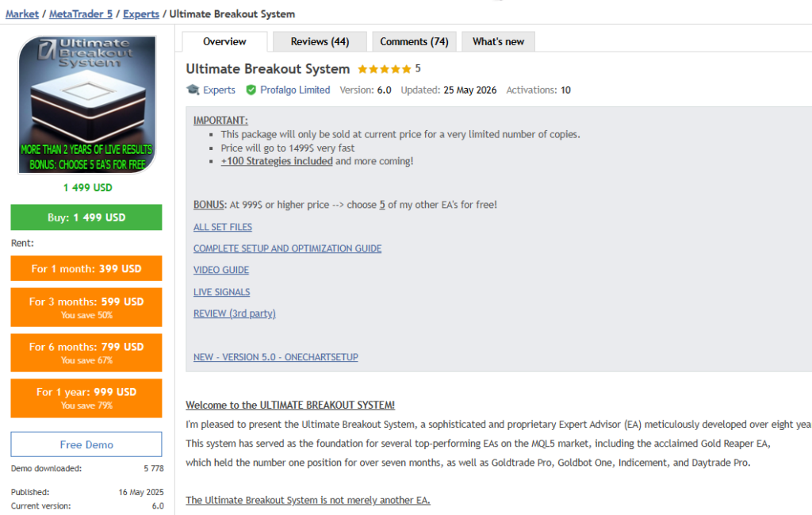Open the Experts category link beside the cap

tap(219, 90)
